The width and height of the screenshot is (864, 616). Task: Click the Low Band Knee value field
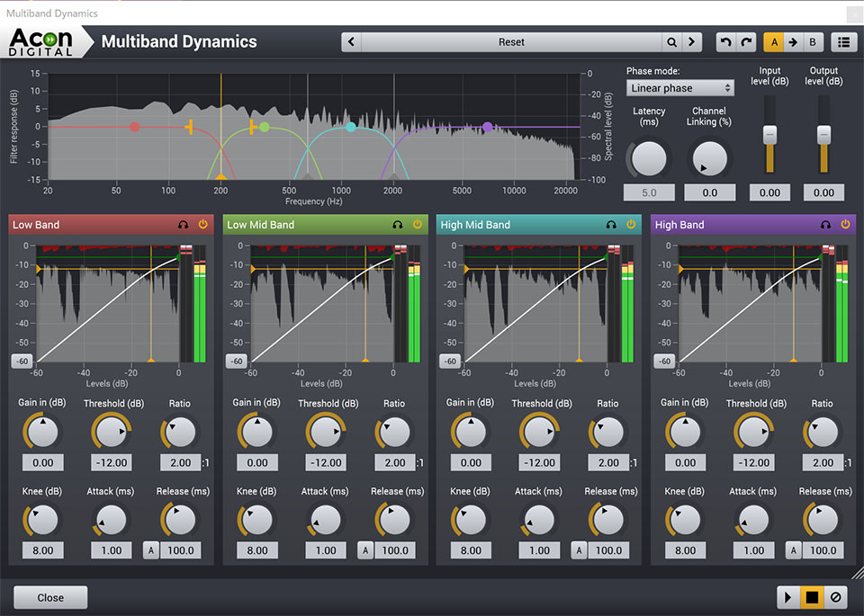(x=43, y=550)
